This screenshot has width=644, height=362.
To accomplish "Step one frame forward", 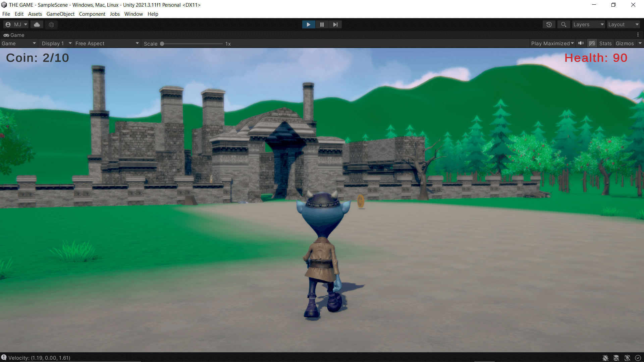I will click(x=335, y=24).
